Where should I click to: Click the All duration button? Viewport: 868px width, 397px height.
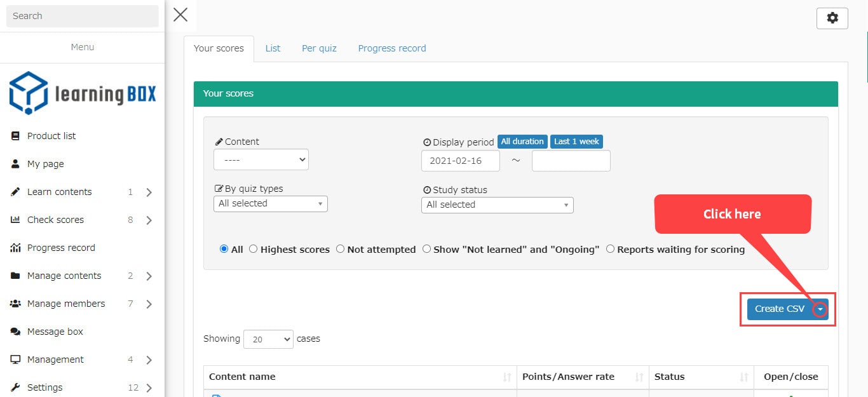tap(522, 142)
